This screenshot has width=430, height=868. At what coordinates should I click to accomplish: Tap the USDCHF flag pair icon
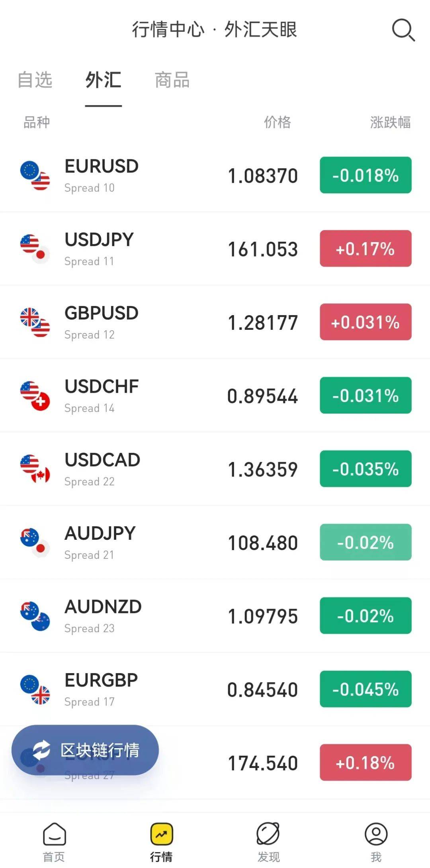tap(35, 396)
